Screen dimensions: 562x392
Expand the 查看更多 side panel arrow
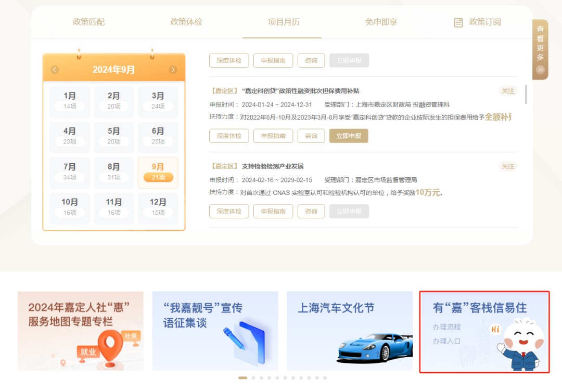click(x=540, y=70)
